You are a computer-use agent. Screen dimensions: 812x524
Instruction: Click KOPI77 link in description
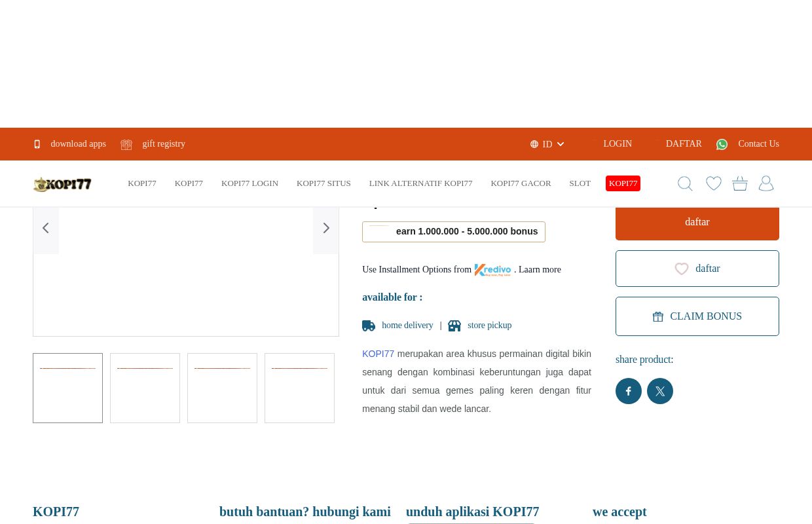(378, 354)
